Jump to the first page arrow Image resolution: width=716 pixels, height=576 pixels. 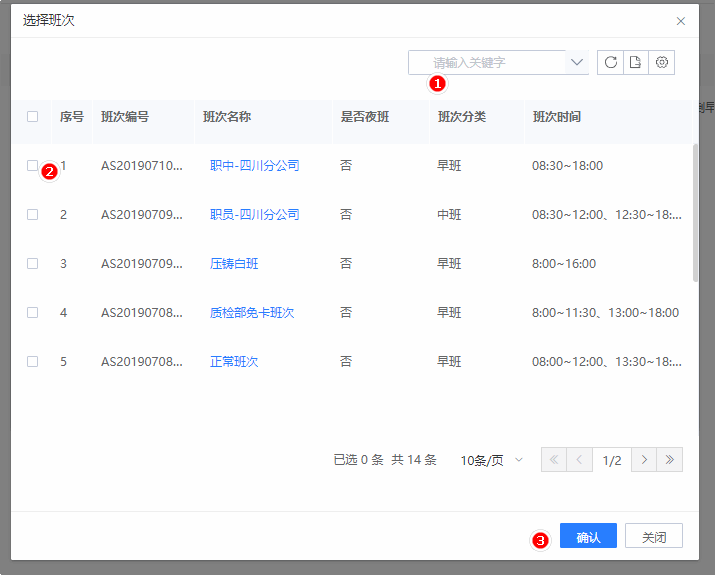click(554, 460)
